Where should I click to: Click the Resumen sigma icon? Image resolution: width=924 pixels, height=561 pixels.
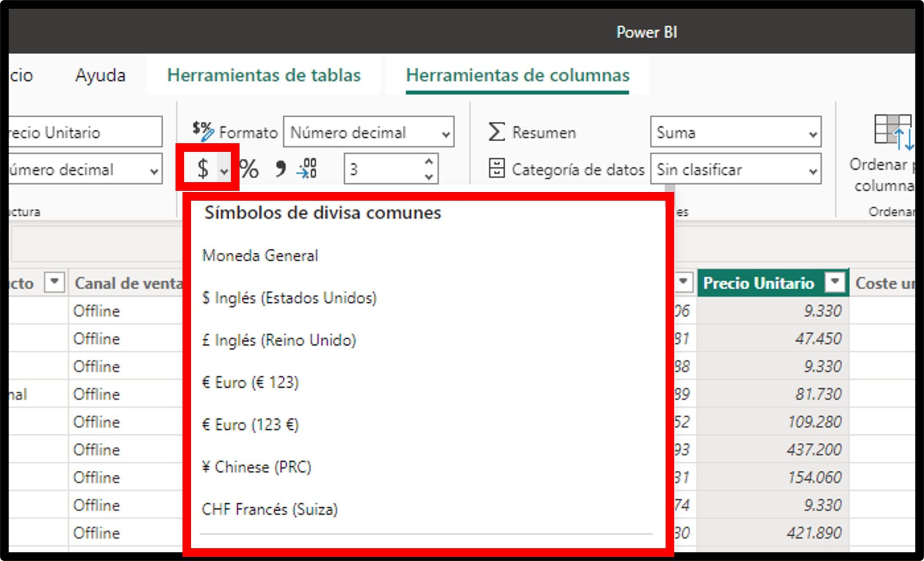[496, 132]
